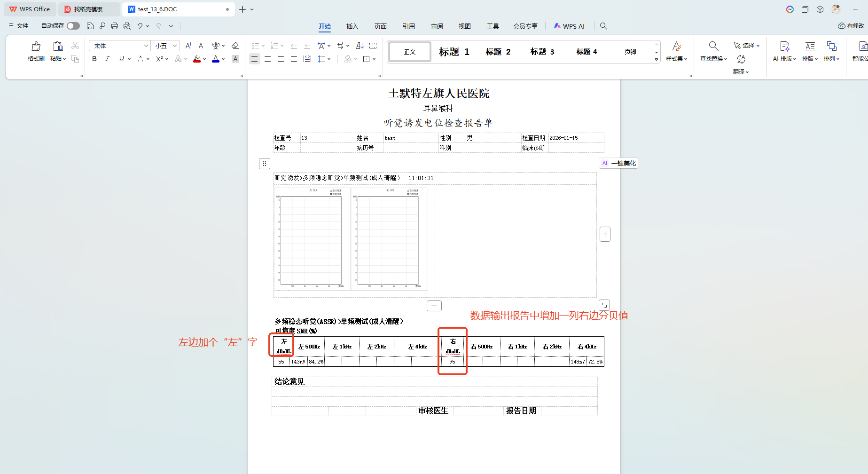Click the increase font size icon
This screenshot has width=868, height=474.
click(x=188, y=46)
